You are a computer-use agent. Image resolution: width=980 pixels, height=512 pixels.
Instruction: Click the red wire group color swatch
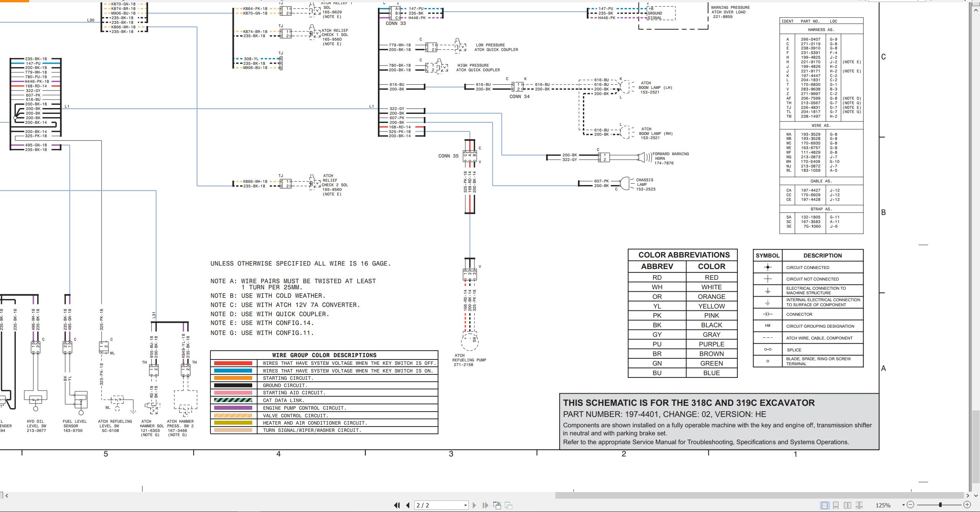click(x=233, y=363)
